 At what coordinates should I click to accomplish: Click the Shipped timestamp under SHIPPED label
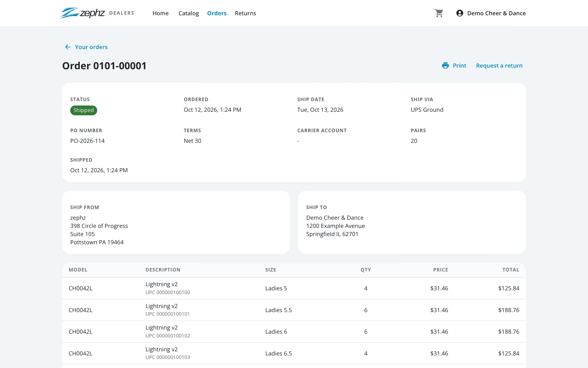coord(99,170)
